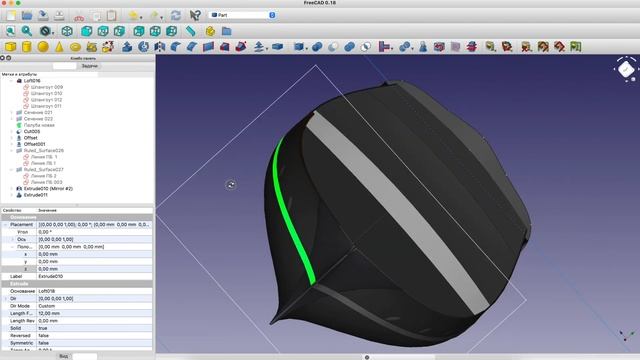Select Offset001 in the model tree
Viewport: 640px width, 360px height.
[x=34, y=144]
